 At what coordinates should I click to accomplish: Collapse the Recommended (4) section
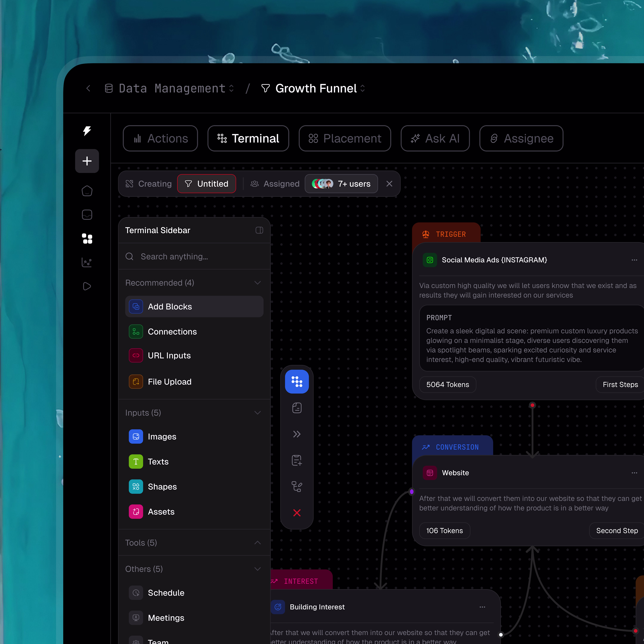coord(257,283)
